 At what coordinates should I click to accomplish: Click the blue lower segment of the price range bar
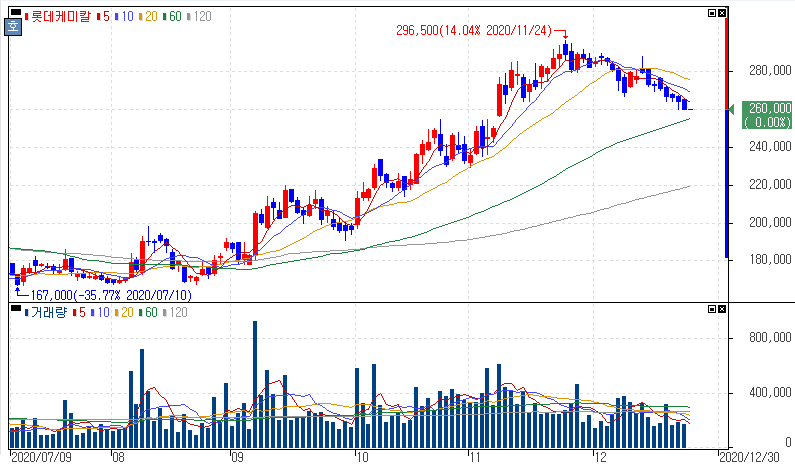click(x=727, y=184)
